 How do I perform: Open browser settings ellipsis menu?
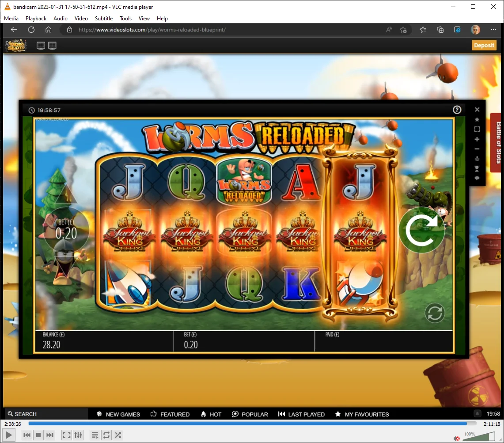coord(493,30)
